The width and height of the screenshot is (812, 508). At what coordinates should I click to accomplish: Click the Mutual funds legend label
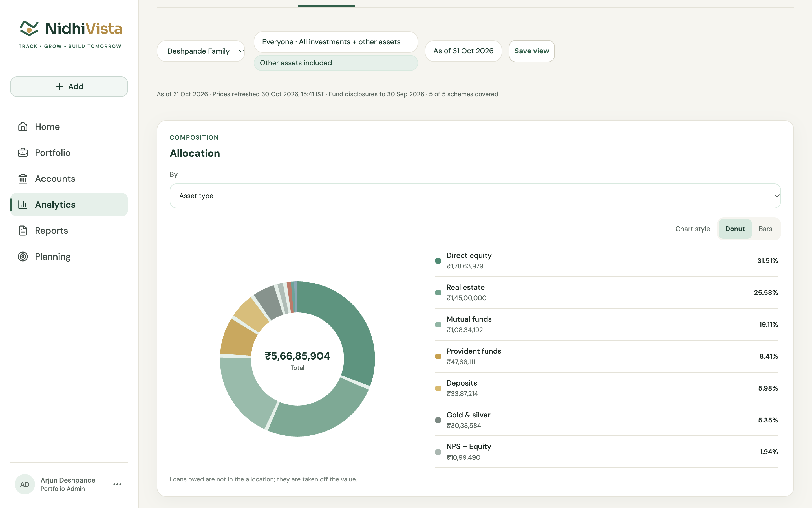pos(469,319)
